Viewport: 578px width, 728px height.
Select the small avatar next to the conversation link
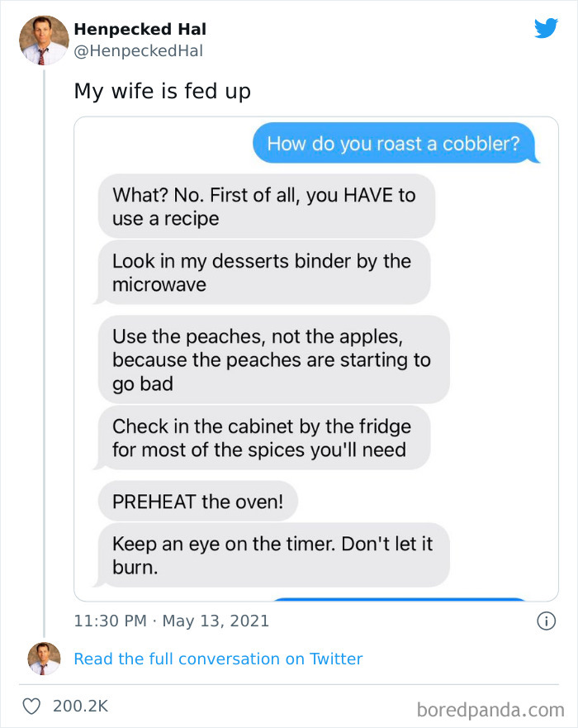click(44, 659)
